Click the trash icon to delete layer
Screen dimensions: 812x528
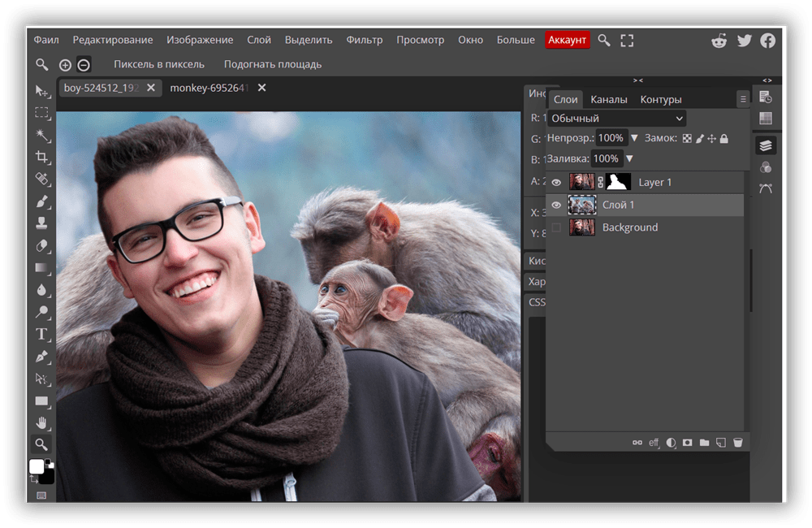point(737,443)
